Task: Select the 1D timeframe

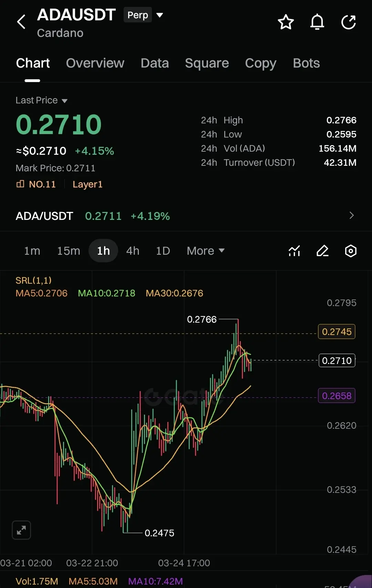Action: point(163,251)
